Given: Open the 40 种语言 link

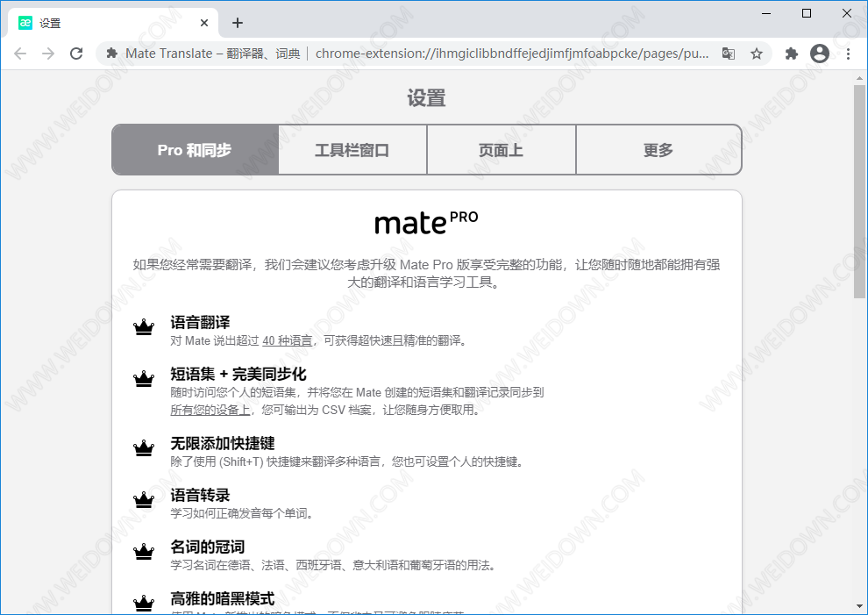Looking at the screenshot, I should click(x=288, y=340).
